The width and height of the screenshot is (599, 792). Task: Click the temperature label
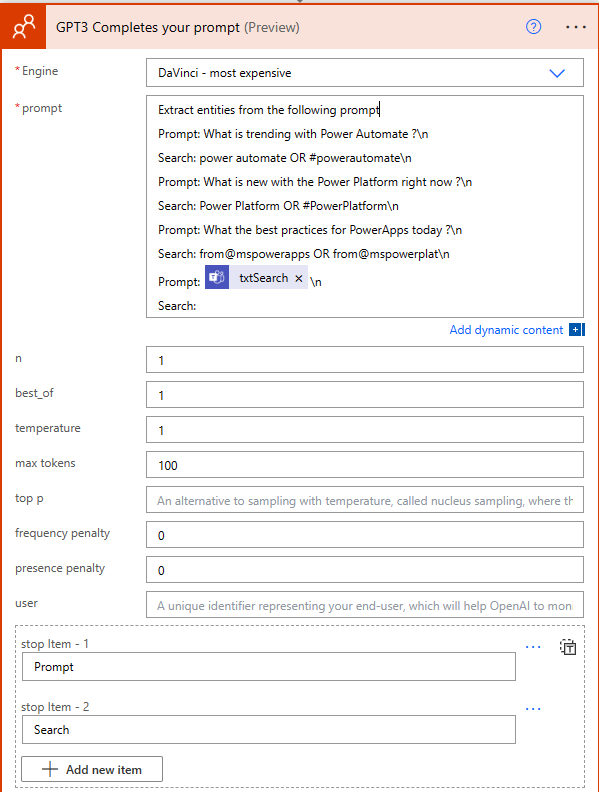[x=47, y=428]
